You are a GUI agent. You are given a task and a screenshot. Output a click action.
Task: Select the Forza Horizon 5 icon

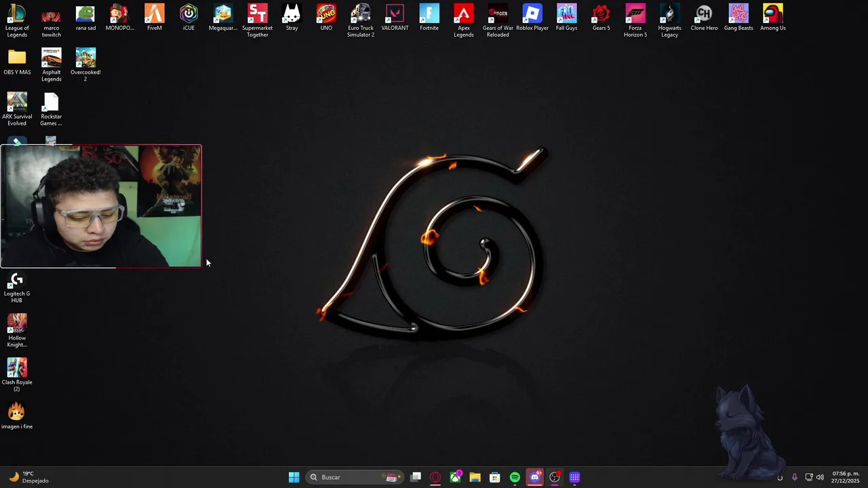[x=635, y=20]
